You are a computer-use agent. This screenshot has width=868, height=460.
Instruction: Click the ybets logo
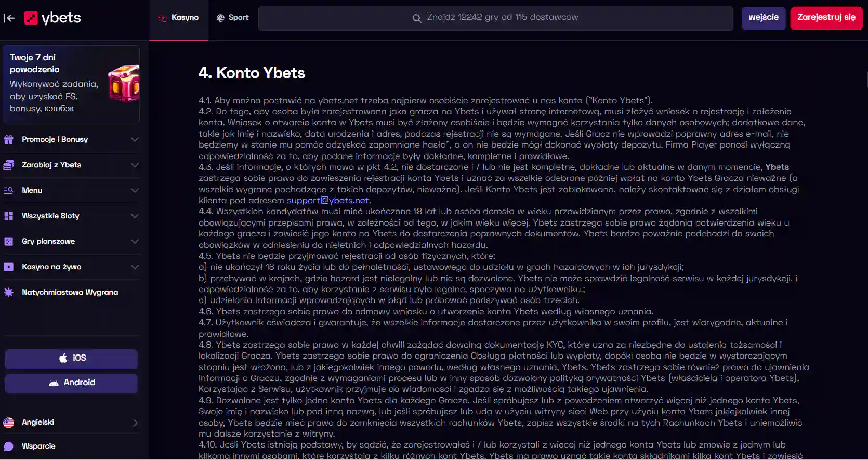(53, 18)
